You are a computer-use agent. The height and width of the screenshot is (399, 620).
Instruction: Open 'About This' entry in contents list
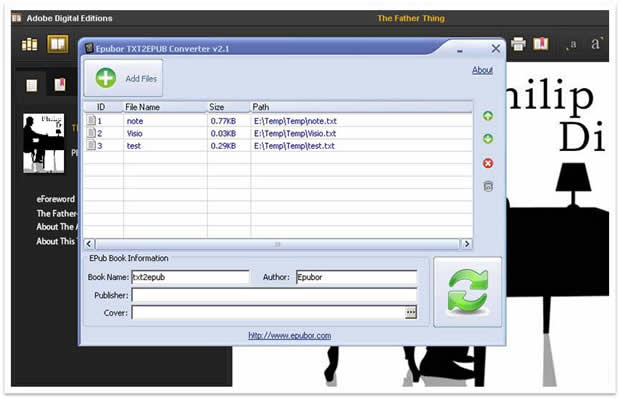click(x=57, y=241)
